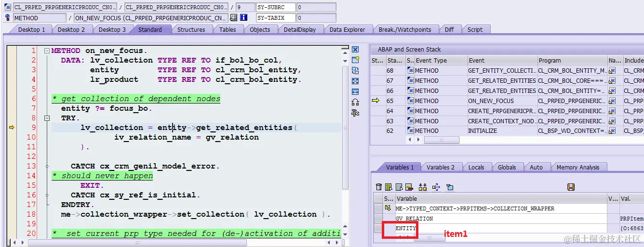644x247 pixels.
Task: Click the navigate icon in stack row 65
Action: tap(612, 101)
